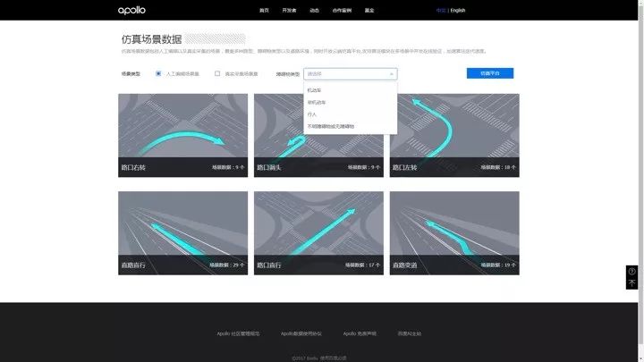Open the 路口右转 right-turn scenario card
Viewport: 644px width, 362px height.
click(182, 136)
